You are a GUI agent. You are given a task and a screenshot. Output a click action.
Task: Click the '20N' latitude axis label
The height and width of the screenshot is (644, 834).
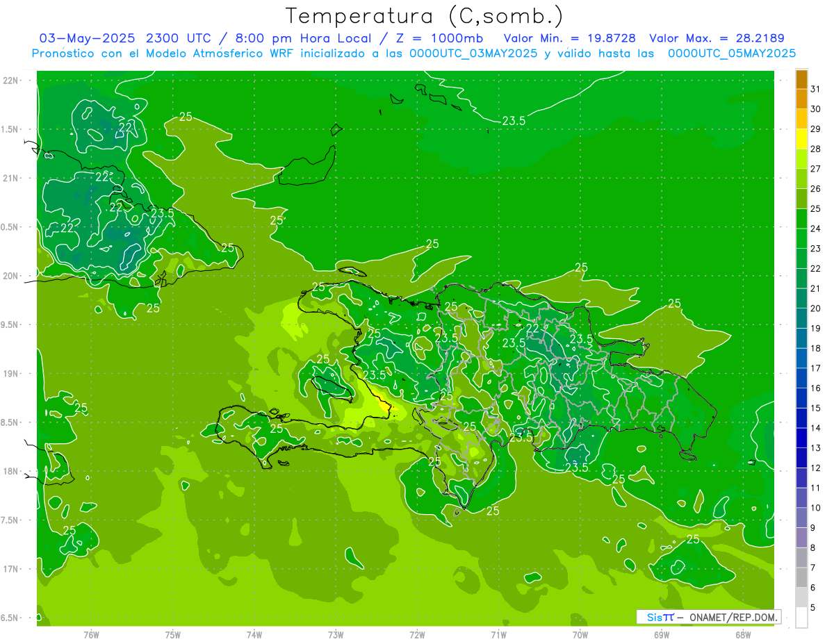pyautogui.click(x=10, y=276)
